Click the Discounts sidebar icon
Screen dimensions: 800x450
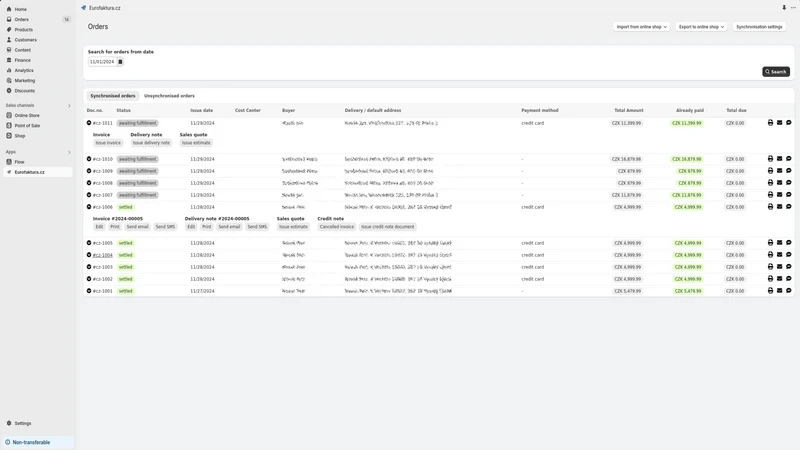[x=9, y=91]
